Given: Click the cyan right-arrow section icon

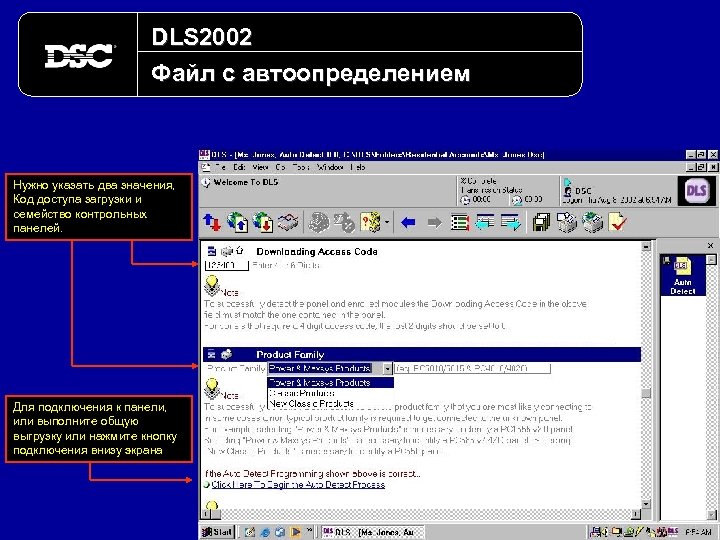Looking at the screenshot, I should coord(511,223).
